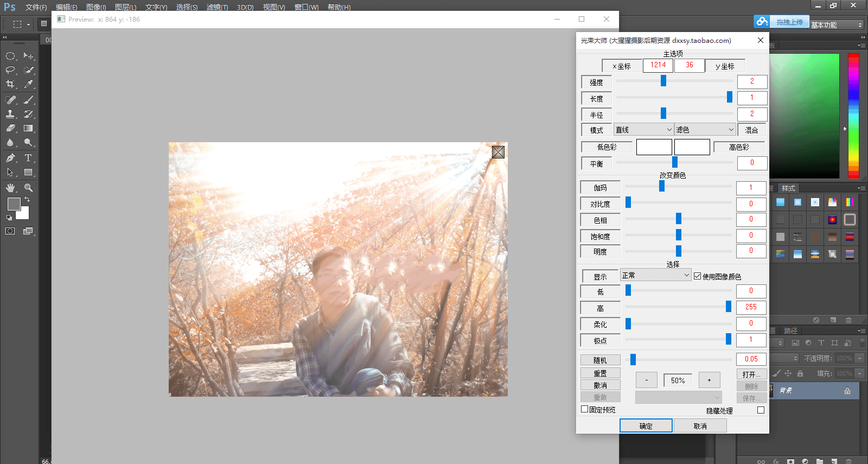This screenshot has width=868, height=464.
Task: Open the 滤镜(T) menu
Action: (217, 7)
